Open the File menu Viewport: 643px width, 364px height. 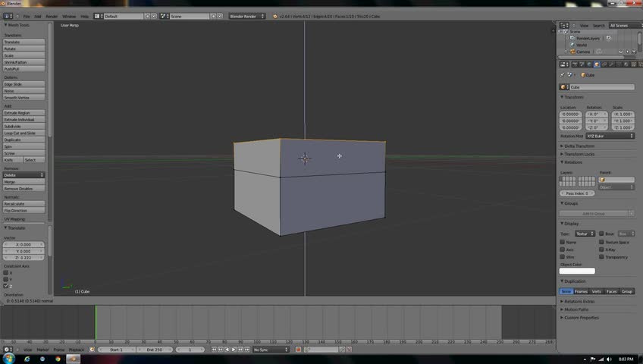click(x=27, y=17)
